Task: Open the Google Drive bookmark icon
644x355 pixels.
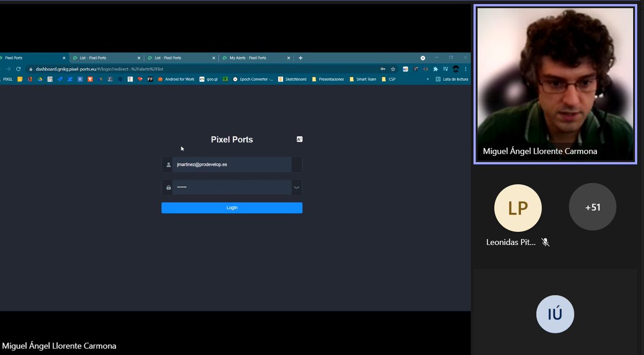Action: (x=40, y=79)
